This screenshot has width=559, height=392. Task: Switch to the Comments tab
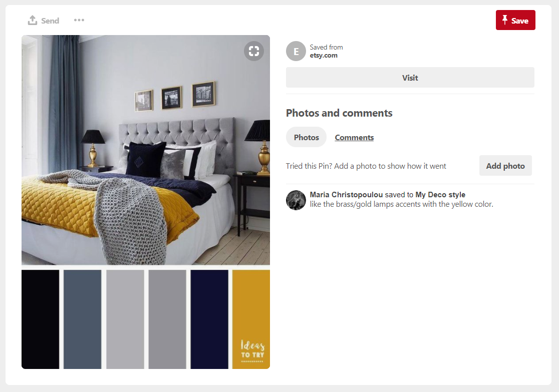[x=354, y=138]
